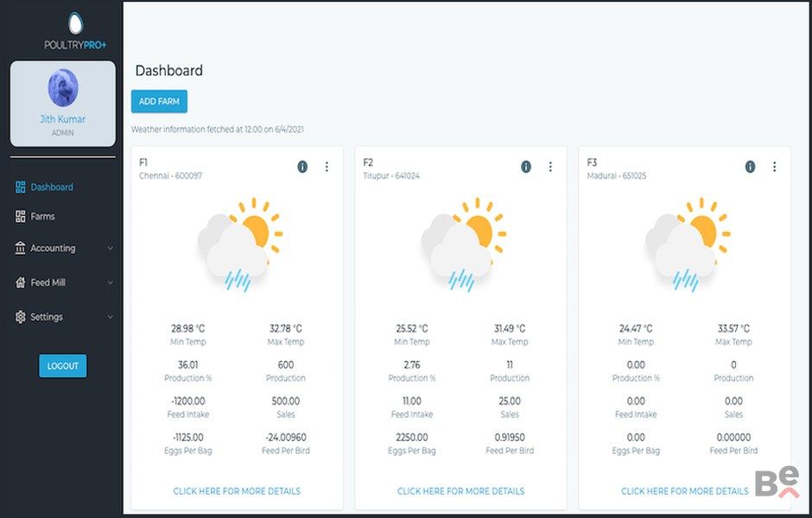The image size is (812, 518).
Task: Click more details link on F2 card
Action: [460, 491]
